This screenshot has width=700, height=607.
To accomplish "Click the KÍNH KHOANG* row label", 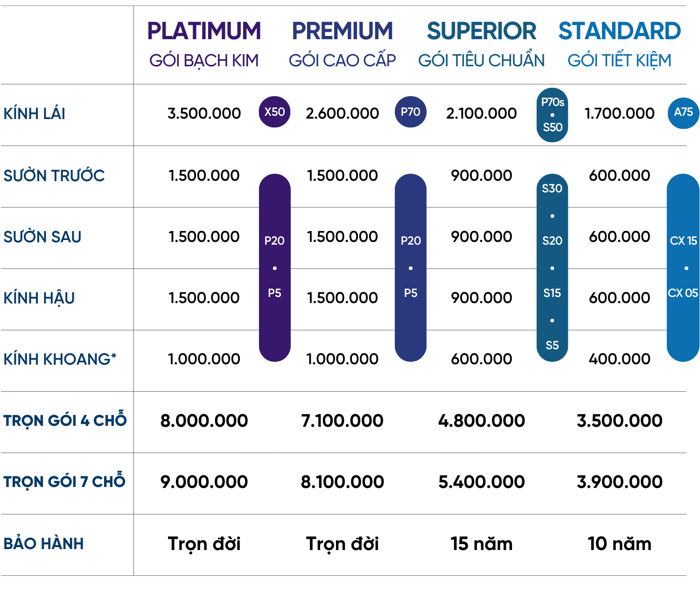I will [60, 359].
